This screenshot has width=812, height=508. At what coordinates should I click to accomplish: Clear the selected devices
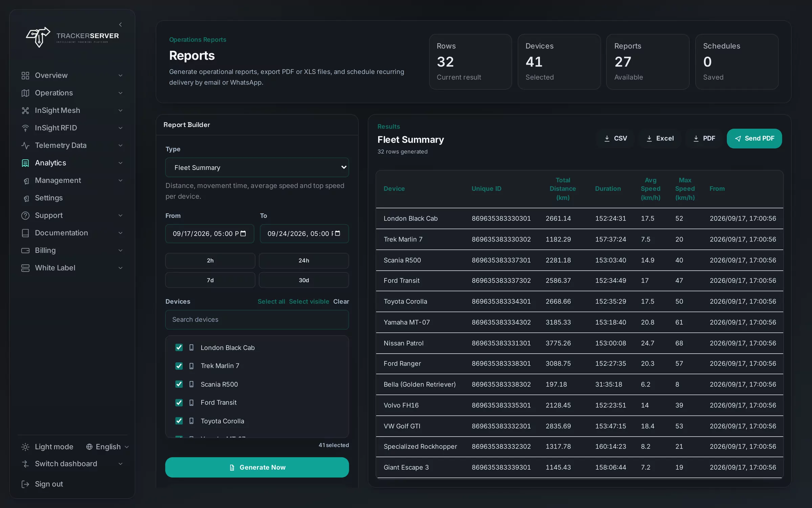[341, 301]
